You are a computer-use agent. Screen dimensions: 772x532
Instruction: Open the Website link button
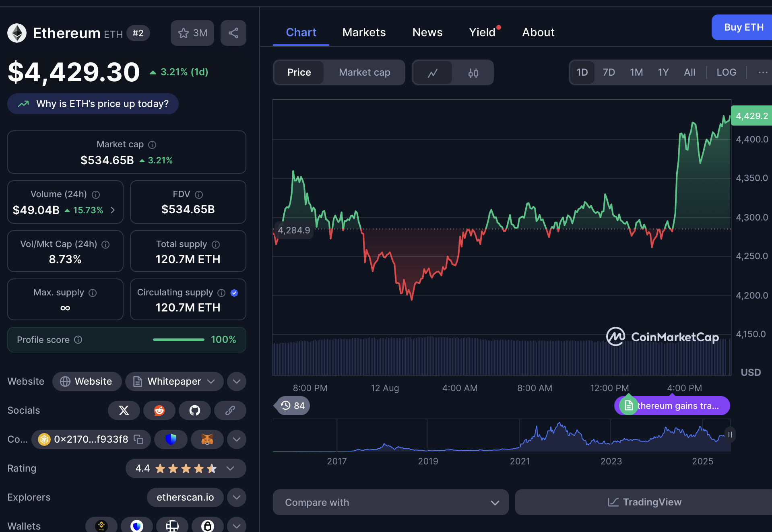pyautogui.click(x=87, y=381)
